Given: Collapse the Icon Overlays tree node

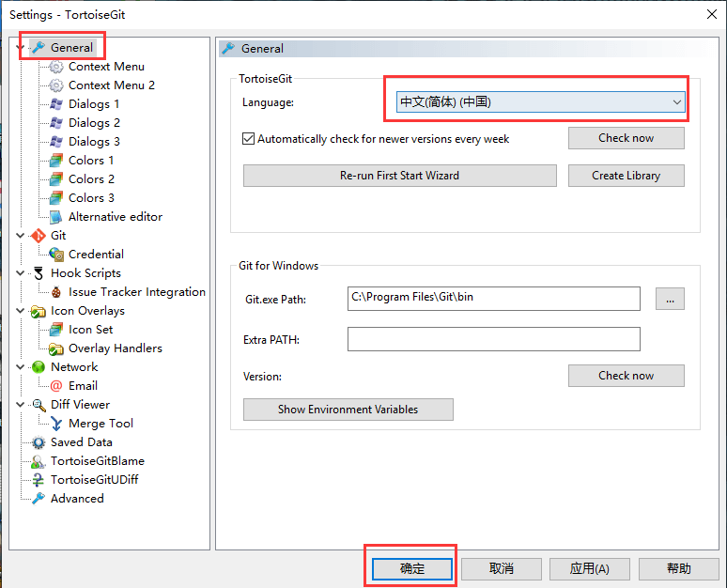Looking at the screenshot, I should 20,311.
